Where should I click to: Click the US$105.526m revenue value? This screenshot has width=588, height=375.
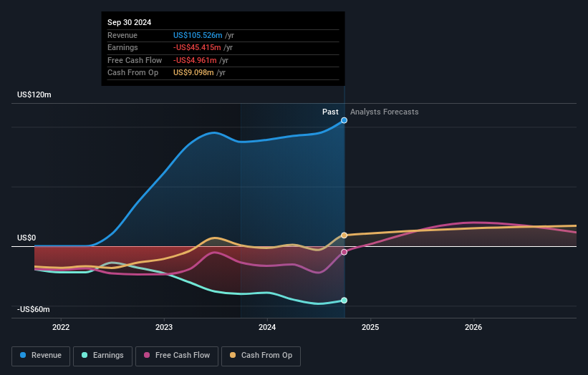pyautogui.click(x=198, y=35)
